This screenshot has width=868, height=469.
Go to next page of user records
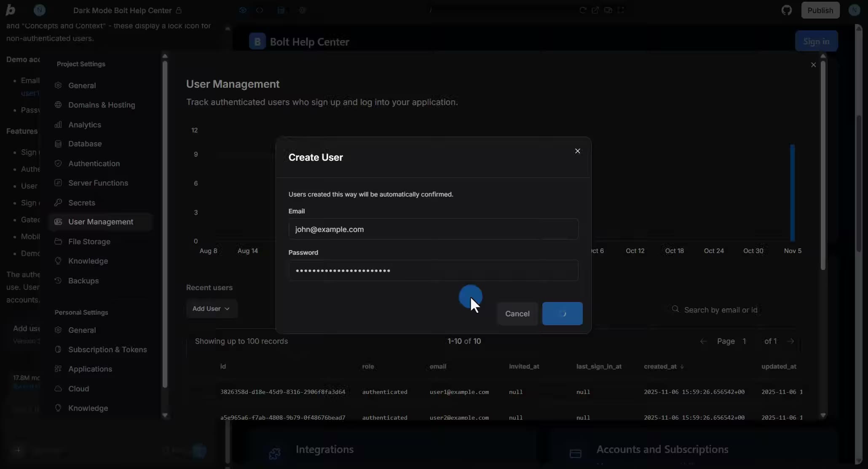click(x=790, y=341)
